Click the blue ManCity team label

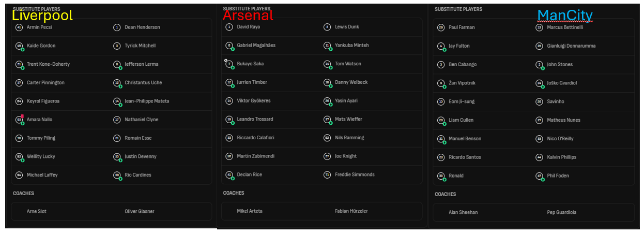(x=565, y=16)
